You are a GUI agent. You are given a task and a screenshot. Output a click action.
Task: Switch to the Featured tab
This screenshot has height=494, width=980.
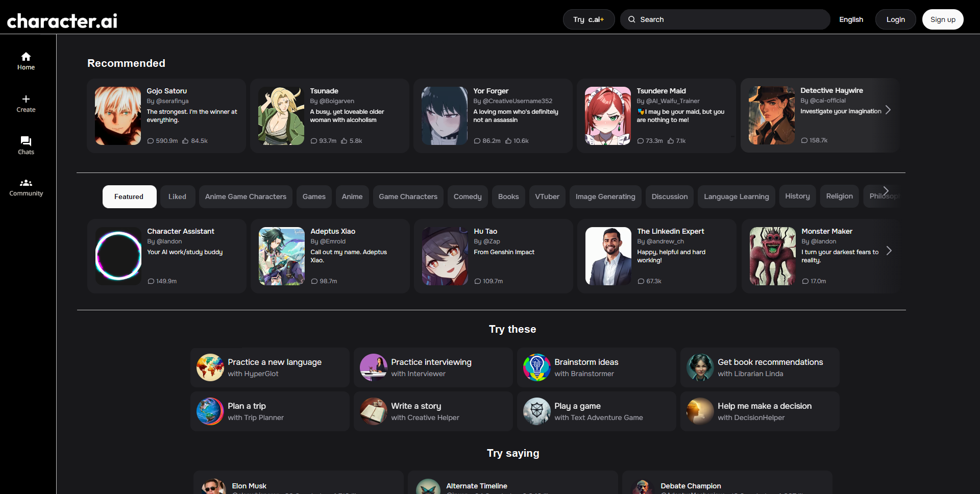point(129,196)
